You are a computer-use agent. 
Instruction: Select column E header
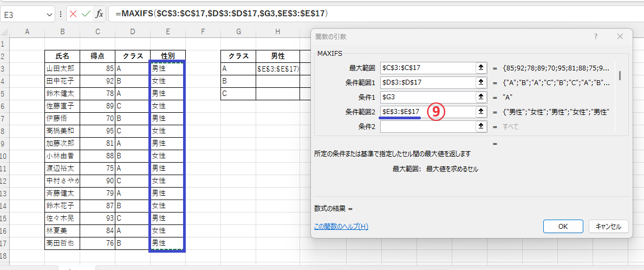(168, 32)
